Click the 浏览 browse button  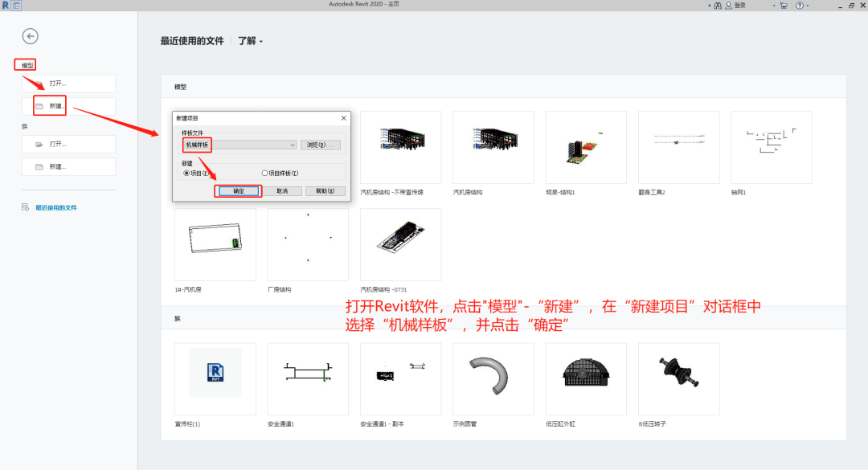[x=320, y=145]
